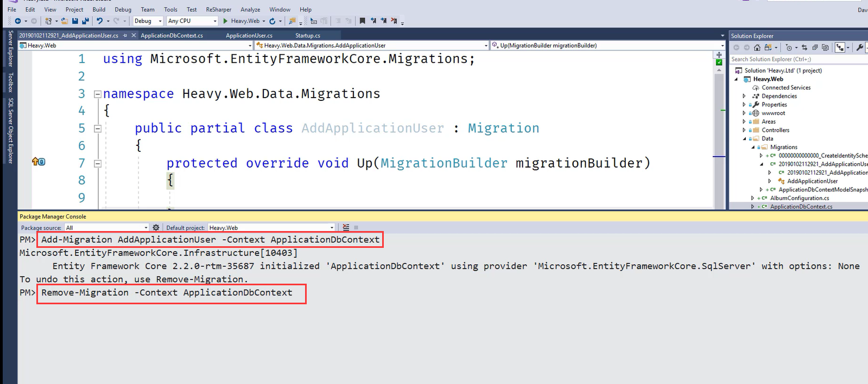This screenshot has height=384, width=868.
Task: Select the Properties node in Solution Explorer
Action: (774, 105)
